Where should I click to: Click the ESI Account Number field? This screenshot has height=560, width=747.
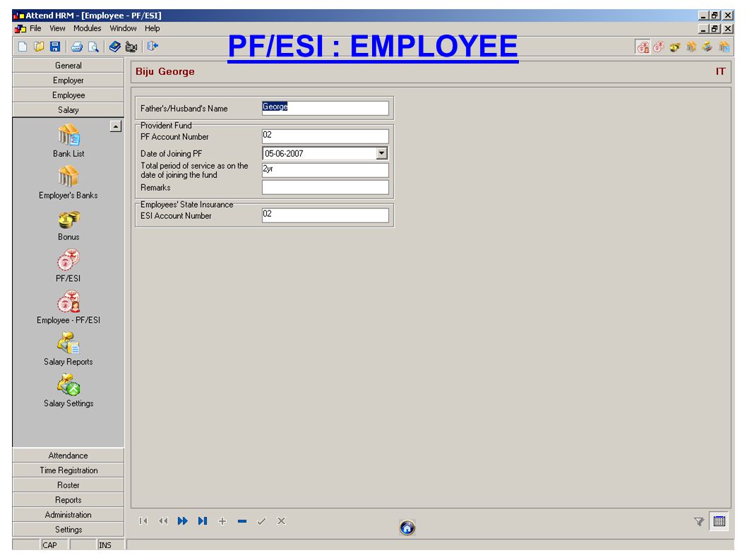click(x=325, y=215)
